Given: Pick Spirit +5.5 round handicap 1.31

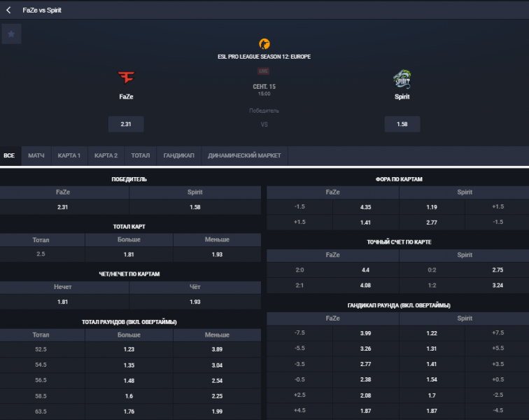Looking at the screenshot, I should tap(432, 349).
